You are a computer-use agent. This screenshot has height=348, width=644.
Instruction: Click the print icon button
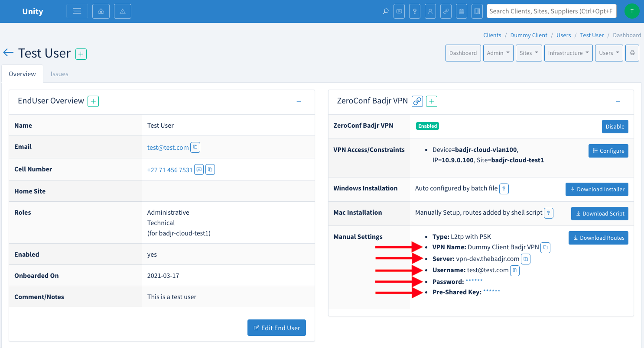pos(632,53)
